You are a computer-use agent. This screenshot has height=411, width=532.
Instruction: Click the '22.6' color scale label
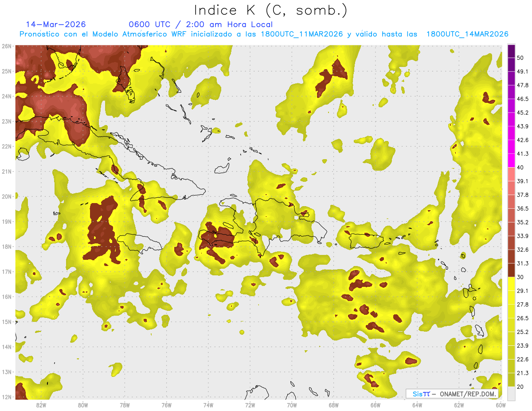522,359
